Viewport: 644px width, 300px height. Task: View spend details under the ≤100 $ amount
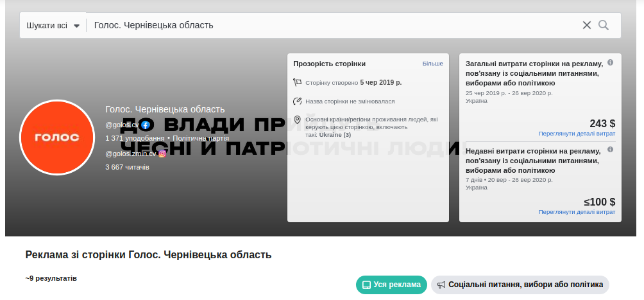(577, 212)
